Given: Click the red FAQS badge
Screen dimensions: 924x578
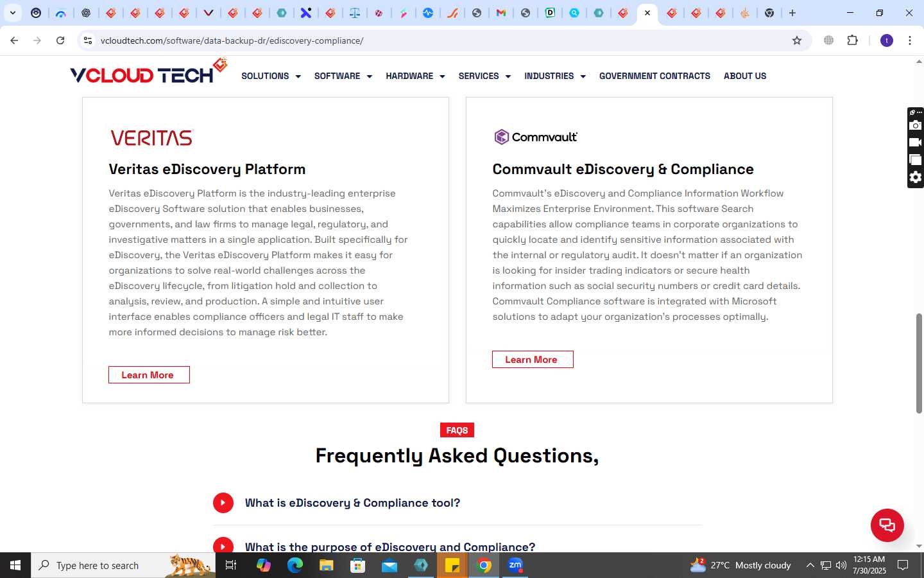Looking at the screenshot, I should pos(457,430).
